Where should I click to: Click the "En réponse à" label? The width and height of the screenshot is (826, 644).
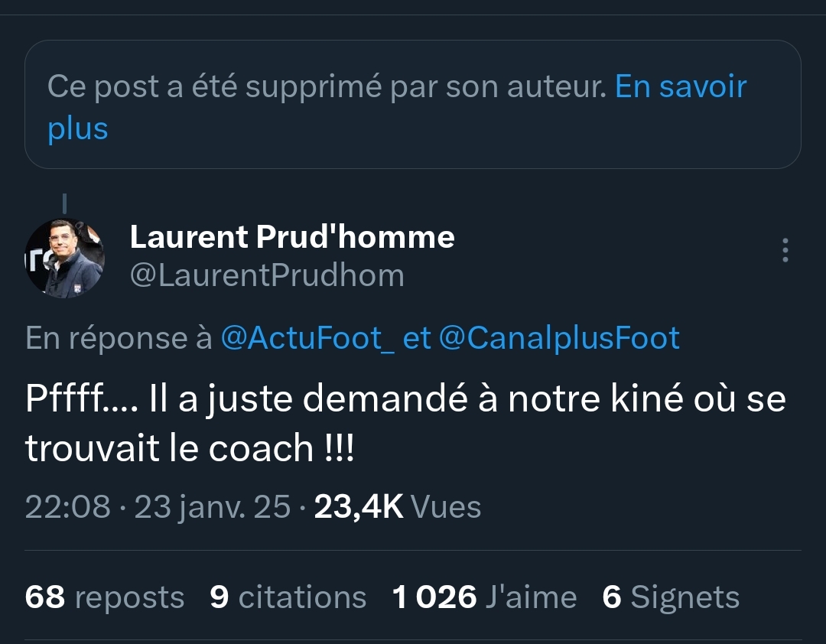[x=119, y=337]
